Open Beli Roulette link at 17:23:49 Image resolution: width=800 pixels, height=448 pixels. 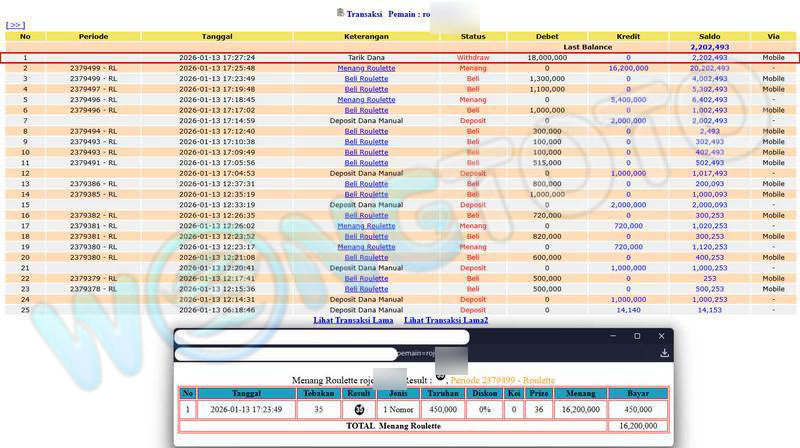tap(366, 78)
